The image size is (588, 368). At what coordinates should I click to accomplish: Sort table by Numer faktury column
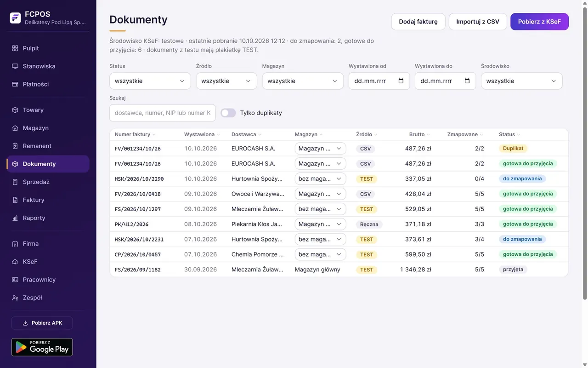click(135, 134)
